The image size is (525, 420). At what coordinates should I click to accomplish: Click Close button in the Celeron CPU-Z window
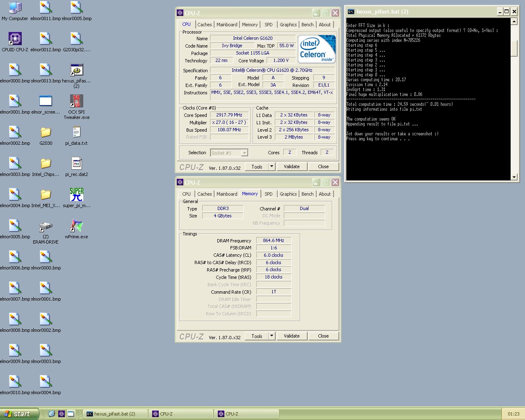323,167
